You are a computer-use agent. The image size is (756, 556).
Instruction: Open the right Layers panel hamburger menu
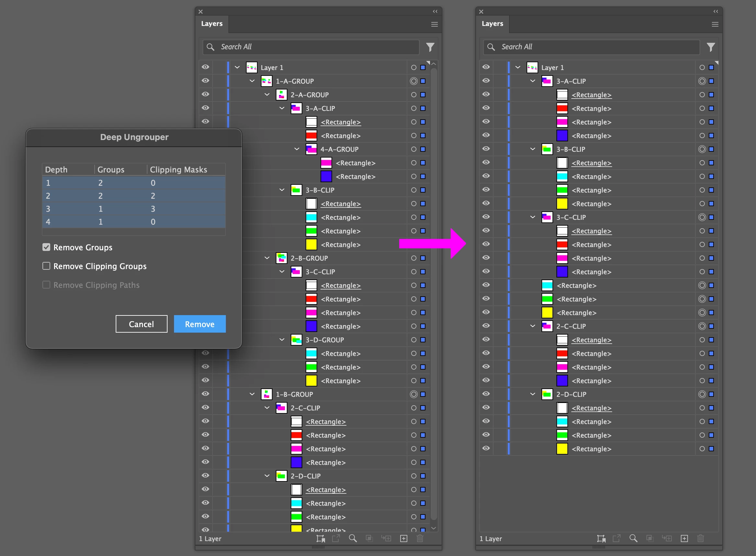(x=715, y=24)
